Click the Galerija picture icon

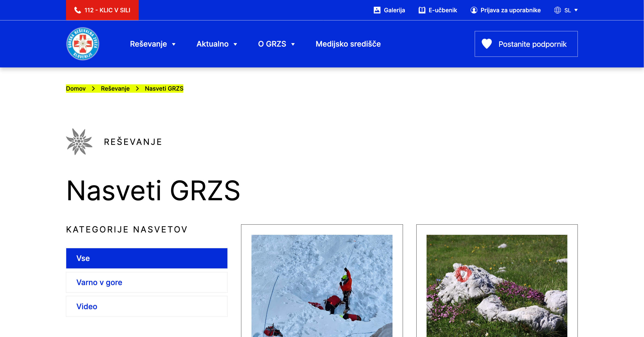click(x=377, y=10)
